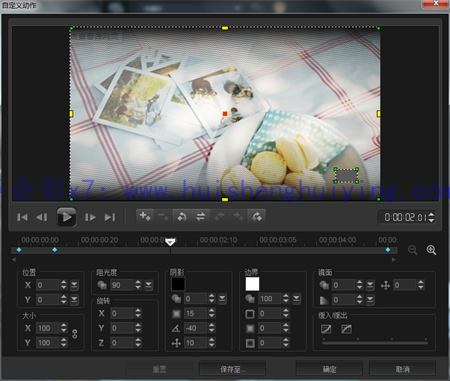The image size is (450, 381).
Task: Click the timecode stepper arrows
Action: 431,217
